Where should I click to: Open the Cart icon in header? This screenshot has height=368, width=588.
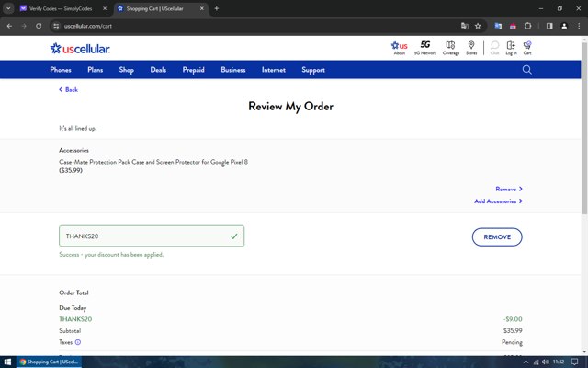pos(527,48)
